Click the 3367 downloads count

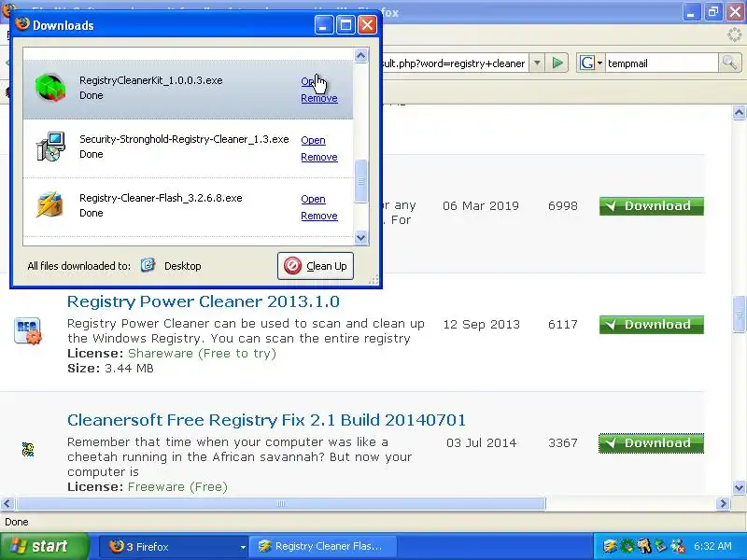point(563,443)
